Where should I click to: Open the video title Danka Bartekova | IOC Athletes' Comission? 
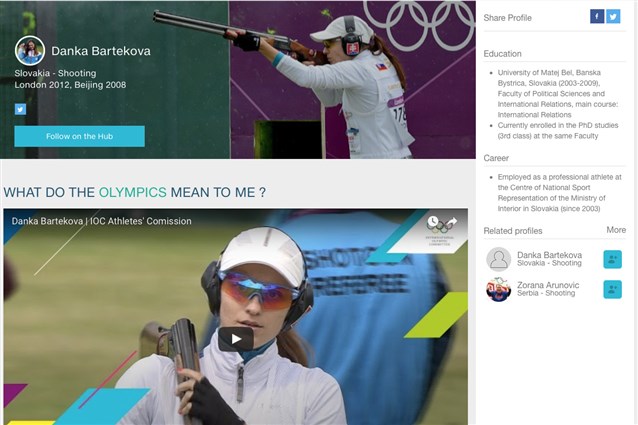(101, 221)
